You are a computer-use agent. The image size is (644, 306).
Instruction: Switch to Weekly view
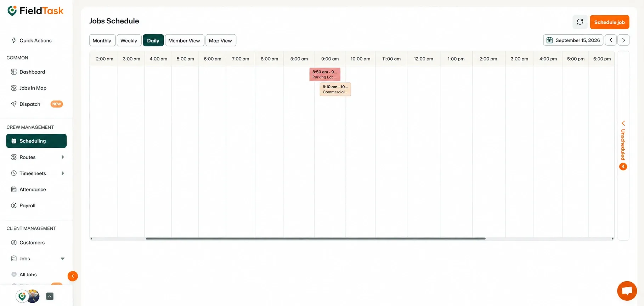129,40
